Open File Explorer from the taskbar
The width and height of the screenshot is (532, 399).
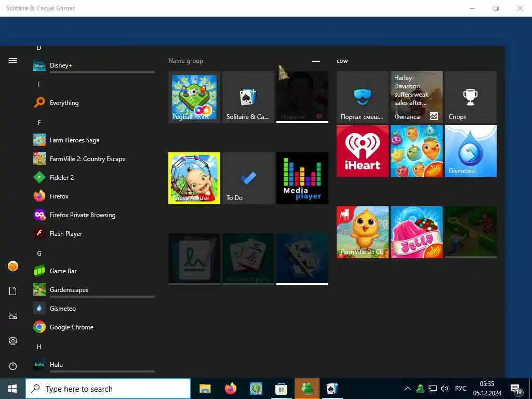click(205, 389)
